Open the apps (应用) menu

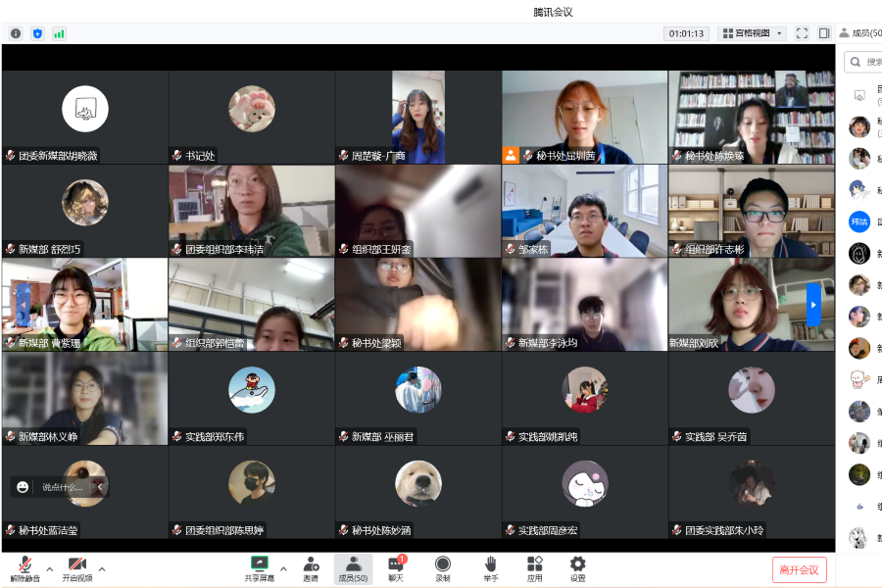pos(534,567)
